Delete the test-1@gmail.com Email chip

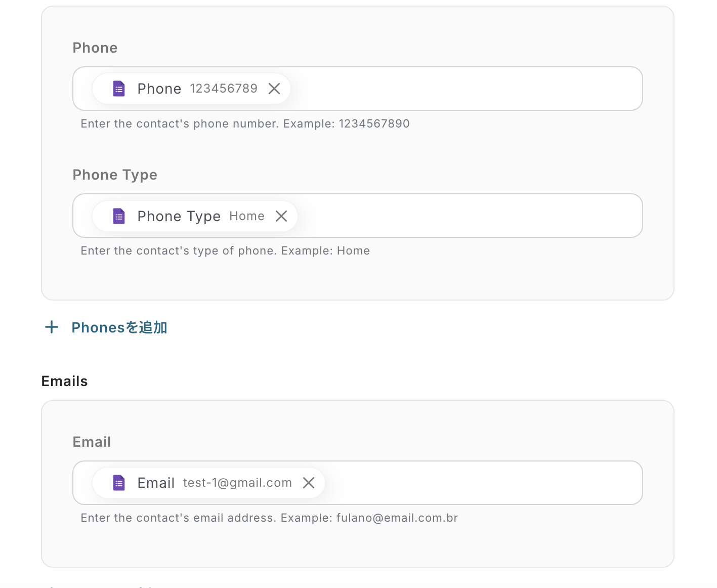coord(309,483)
